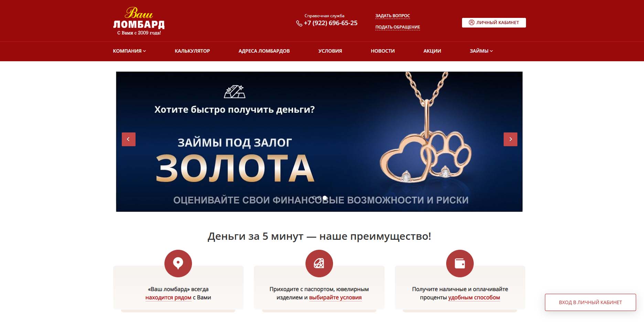Select the third slider dot
Screen dimensions: 644x322
325,198
